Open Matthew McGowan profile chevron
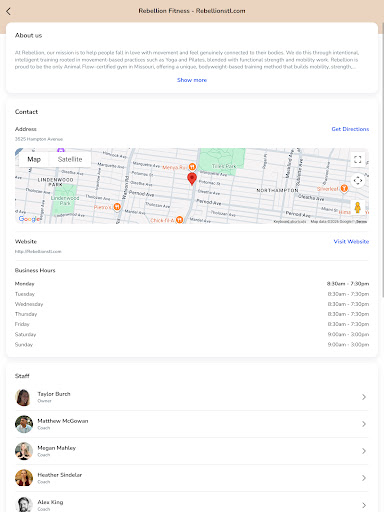This screenshot has width=384, height=512. click(364, 424)
